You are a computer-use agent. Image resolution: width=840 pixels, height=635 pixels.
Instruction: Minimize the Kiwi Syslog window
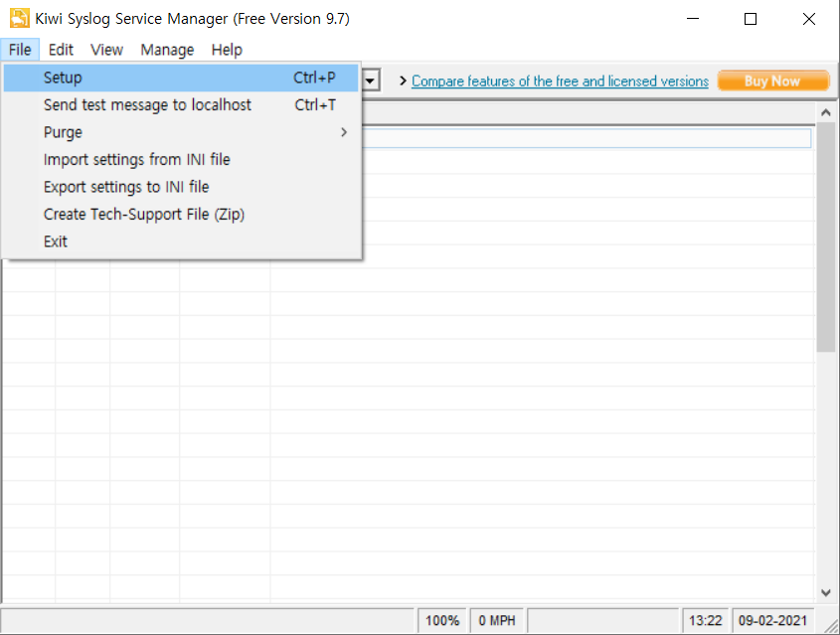click(693, 19)
